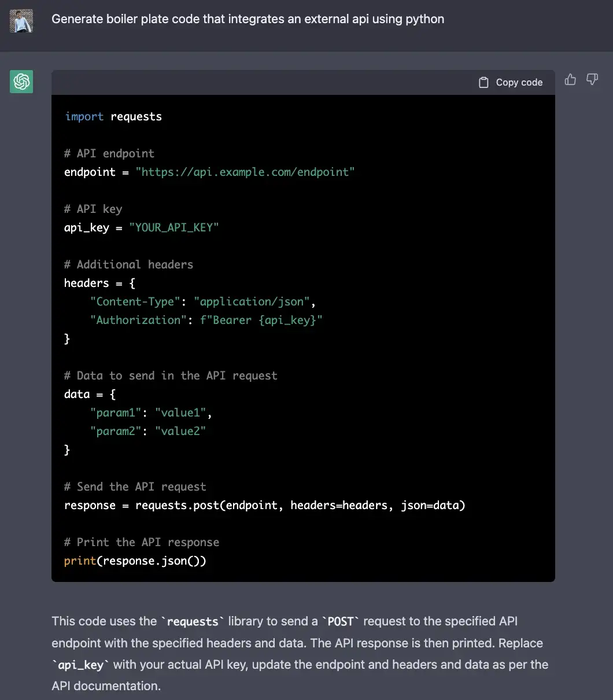Screen dimensions: 613x700
Task: Click the Send the API request comment
Action: (x=135, y=487)
